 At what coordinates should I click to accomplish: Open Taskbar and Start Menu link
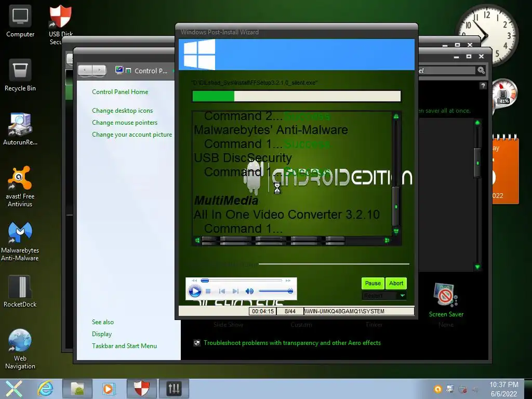pos(125,345)
